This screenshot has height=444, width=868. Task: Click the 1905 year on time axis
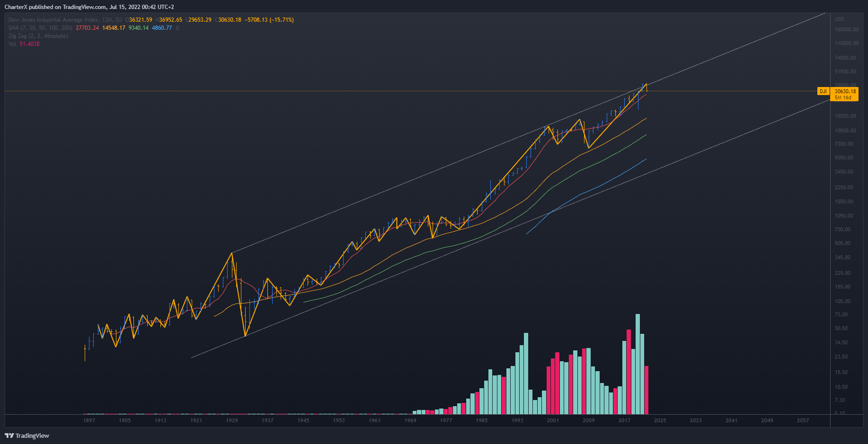pos(125,420)
